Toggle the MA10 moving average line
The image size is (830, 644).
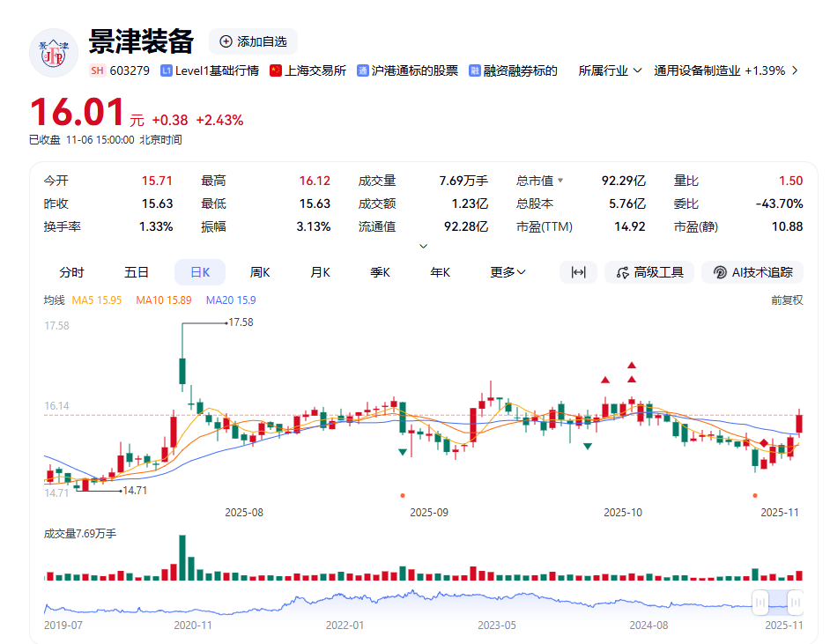[163, 300]
